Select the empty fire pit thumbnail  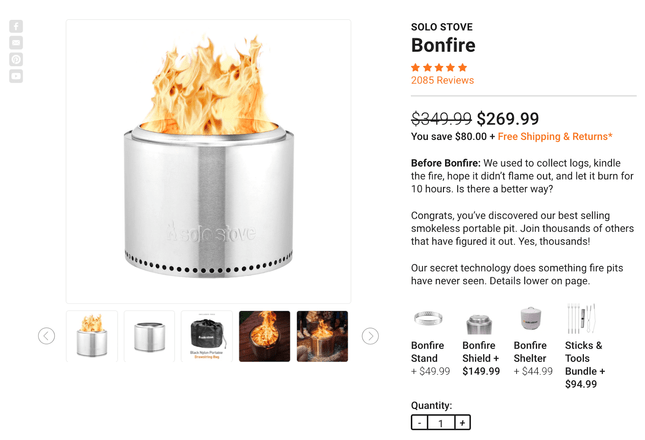point(149,336)
